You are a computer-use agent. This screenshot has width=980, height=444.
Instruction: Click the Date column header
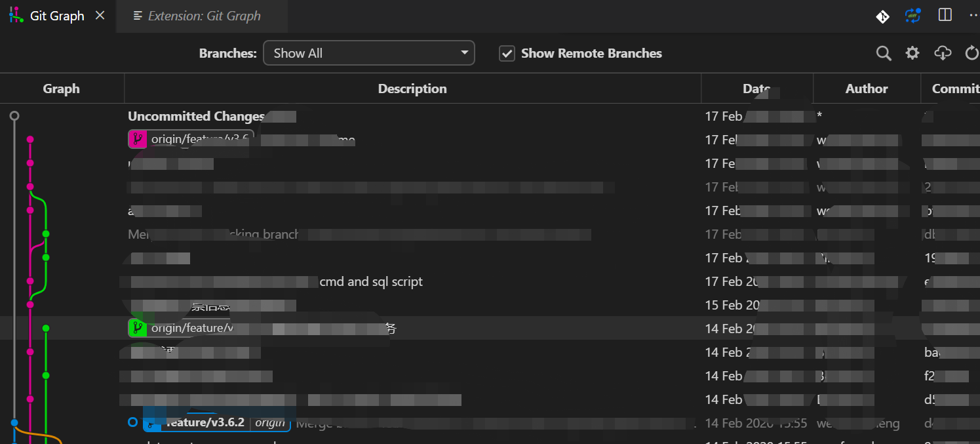[756, 88]
